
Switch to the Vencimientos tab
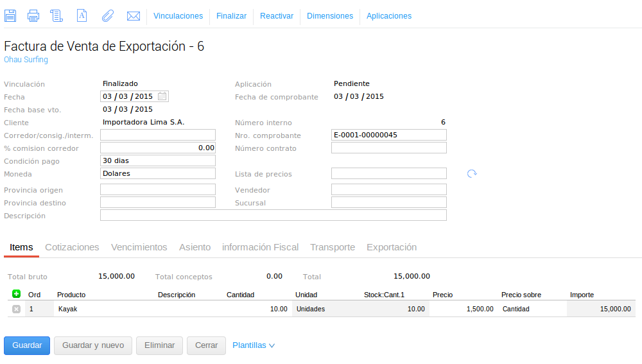(139, 247)
